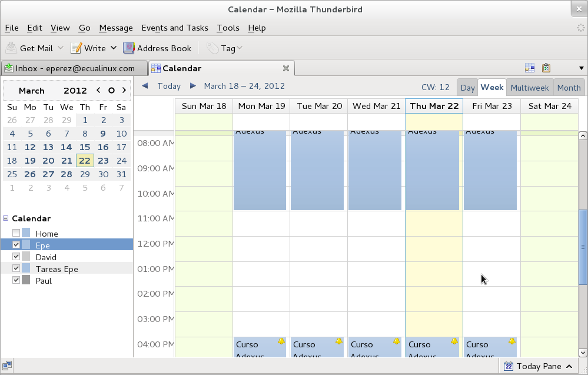Jump to today via mini calendar circle

(111, 91)
